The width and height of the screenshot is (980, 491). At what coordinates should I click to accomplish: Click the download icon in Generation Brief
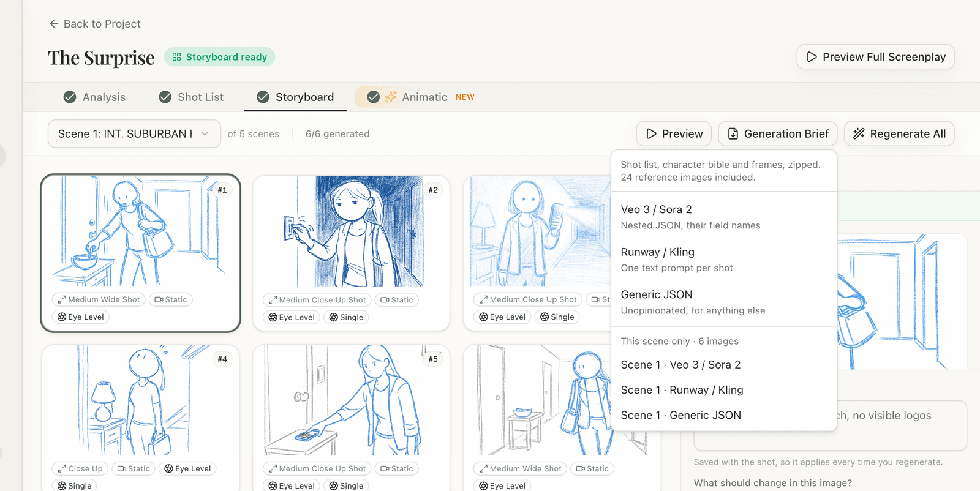[x=733, y=133]
